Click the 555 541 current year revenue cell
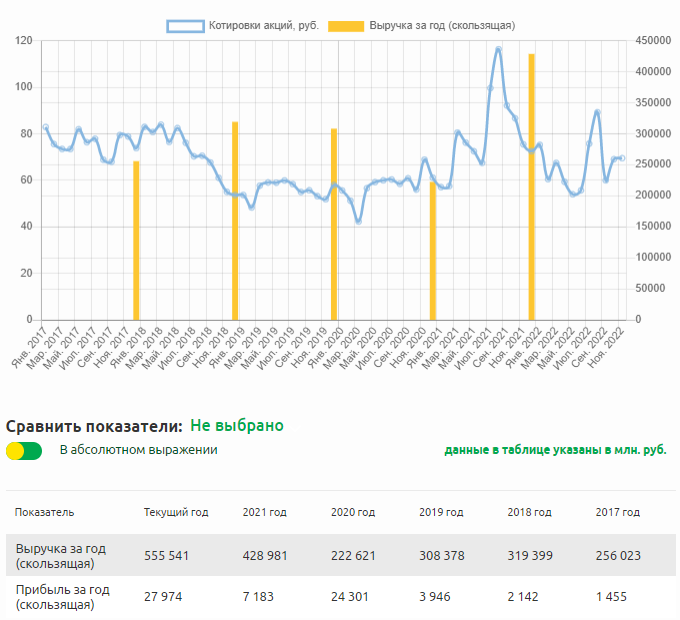The height and width of the screenshot is (620, 680). point(167,556)
